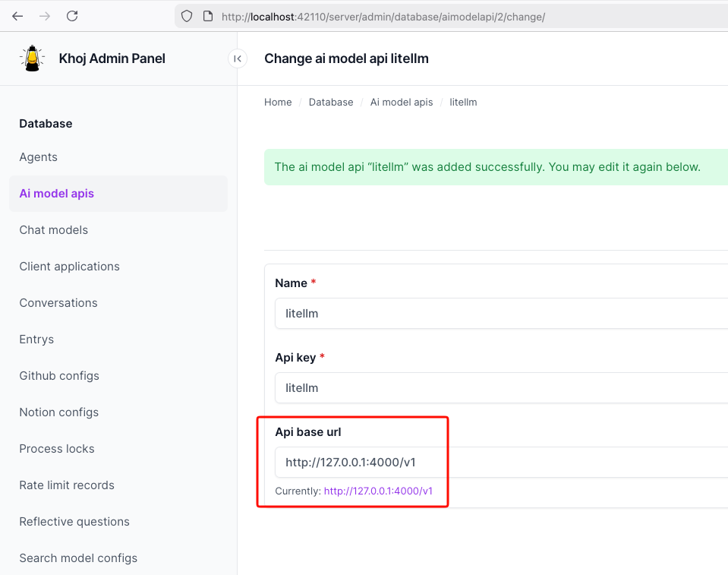
Task: Click inside the Name input field
Action: pyautogui.click(x=455, y=313)
